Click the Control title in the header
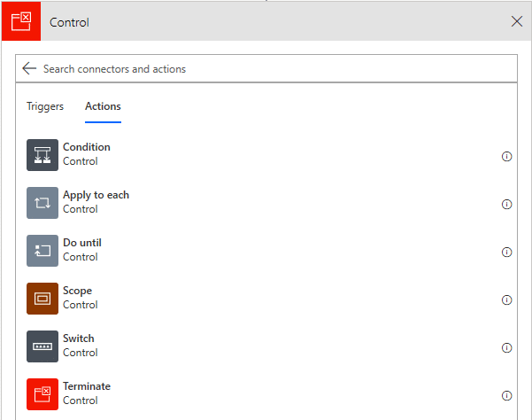Screen dimensions: 532x420 point(69,22)
